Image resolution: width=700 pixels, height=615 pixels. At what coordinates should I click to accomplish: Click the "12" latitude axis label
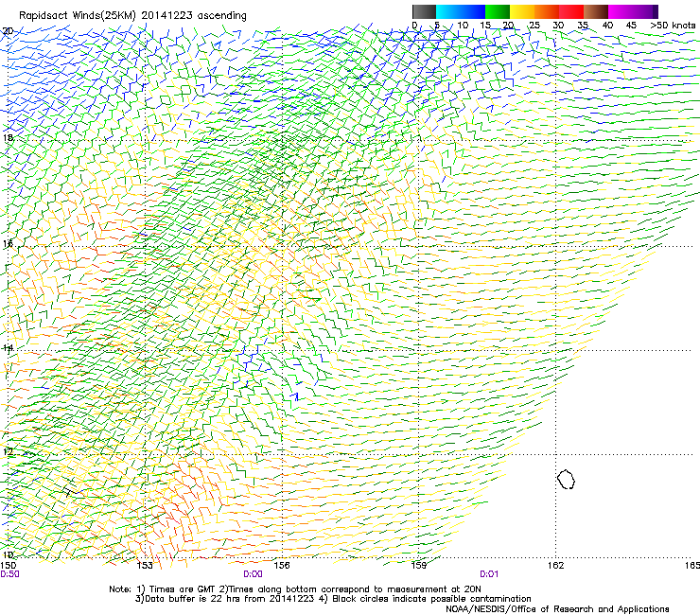(x=8, y=451)
